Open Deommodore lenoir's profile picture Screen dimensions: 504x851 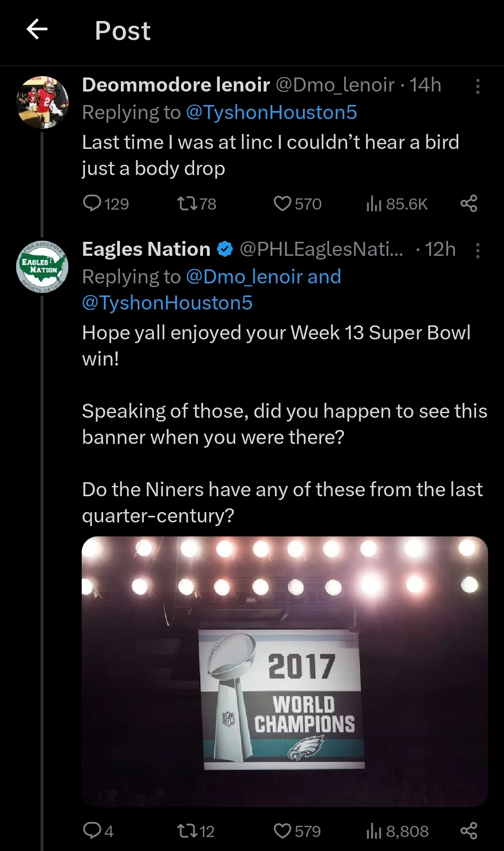[x=42, y=102]
